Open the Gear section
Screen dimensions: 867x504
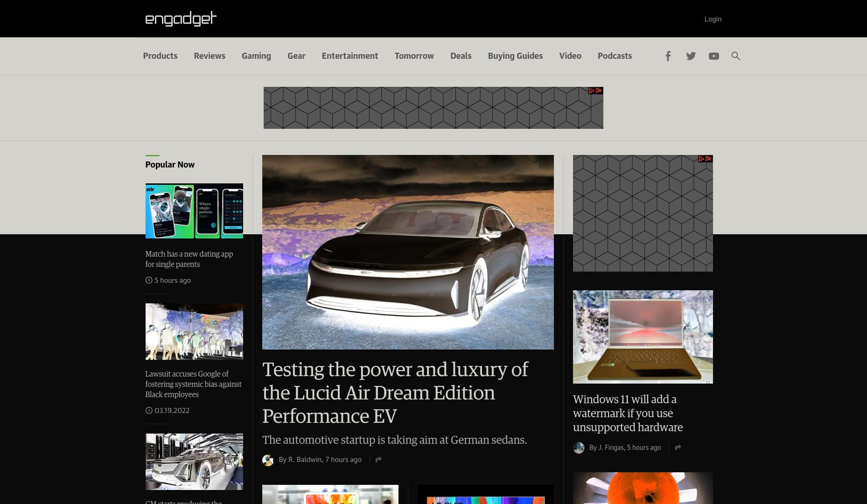[296, 56]
